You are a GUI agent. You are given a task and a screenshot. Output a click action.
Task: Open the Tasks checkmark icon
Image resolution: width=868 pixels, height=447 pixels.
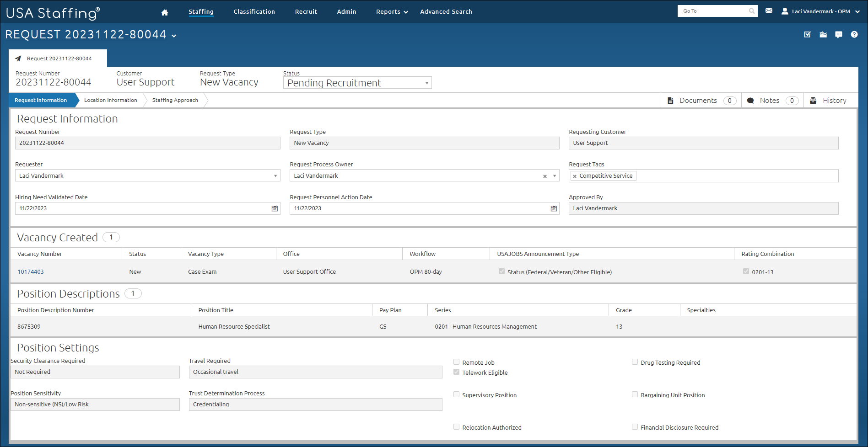(807, 34)
